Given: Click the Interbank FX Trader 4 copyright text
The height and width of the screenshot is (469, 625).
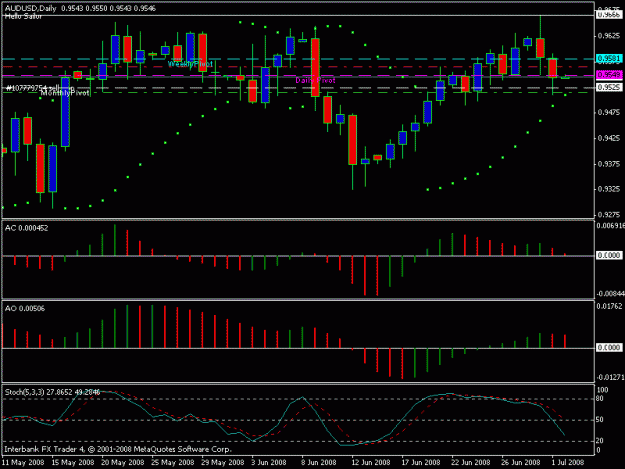Looking at the screenshot, I should pyautogui.click(x=118, y=449).
